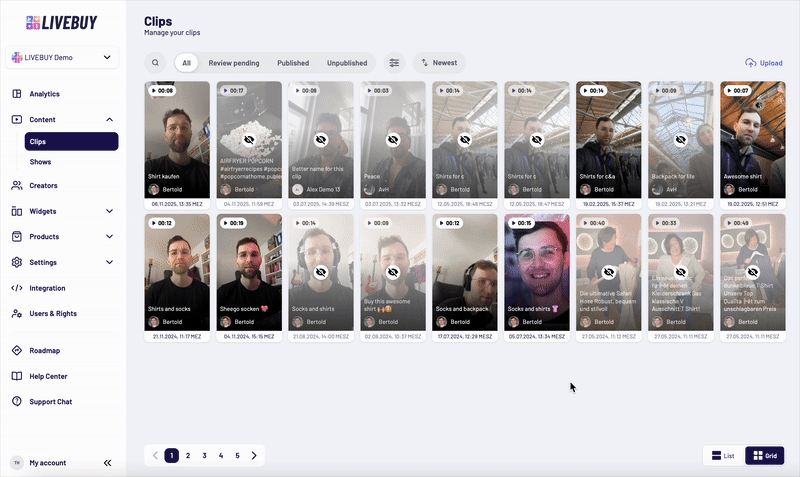Click the date 06.11.2025, 13:35 MEZ
This screenshot has width=800, height=477.
click(177, 204)
